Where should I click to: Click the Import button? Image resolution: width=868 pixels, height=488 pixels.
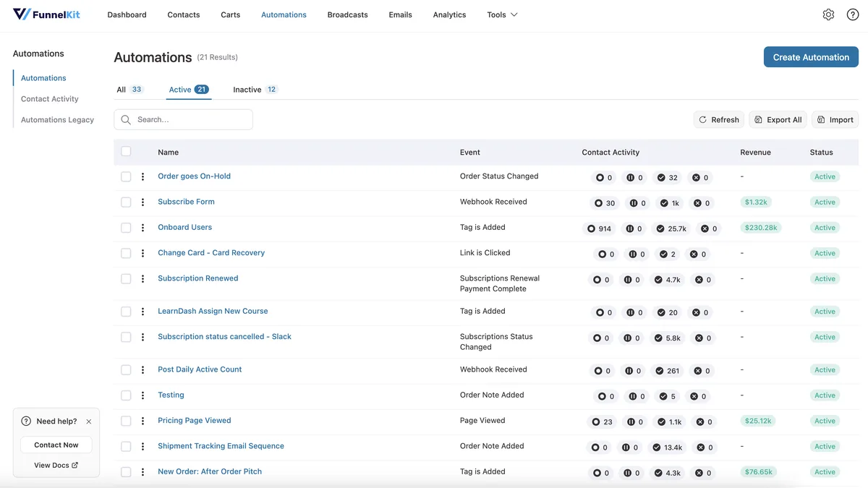[835, 120]
